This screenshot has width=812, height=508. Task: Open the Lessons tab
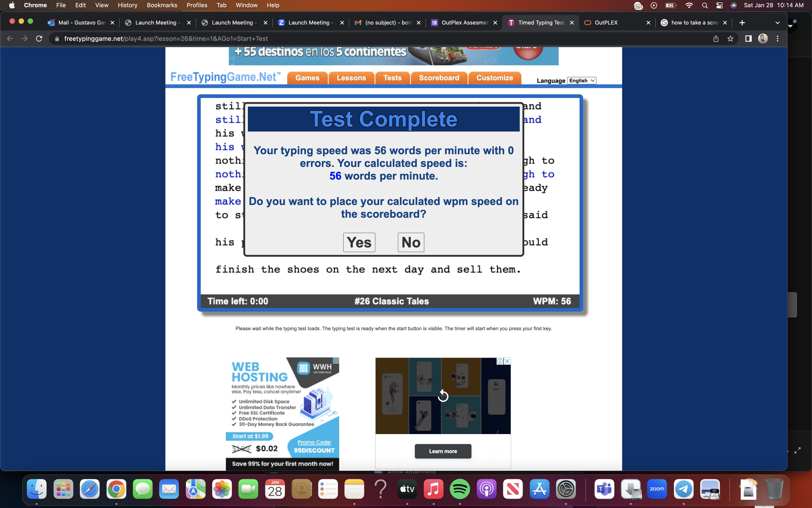pos(351,78)
